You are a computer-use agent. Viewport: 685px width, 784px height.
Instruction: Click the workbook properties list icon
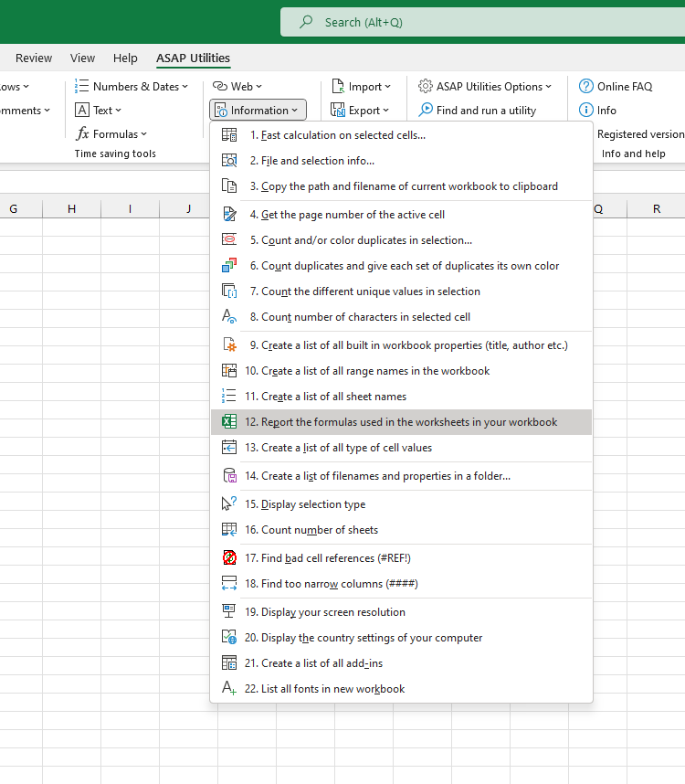coord(229,345)
